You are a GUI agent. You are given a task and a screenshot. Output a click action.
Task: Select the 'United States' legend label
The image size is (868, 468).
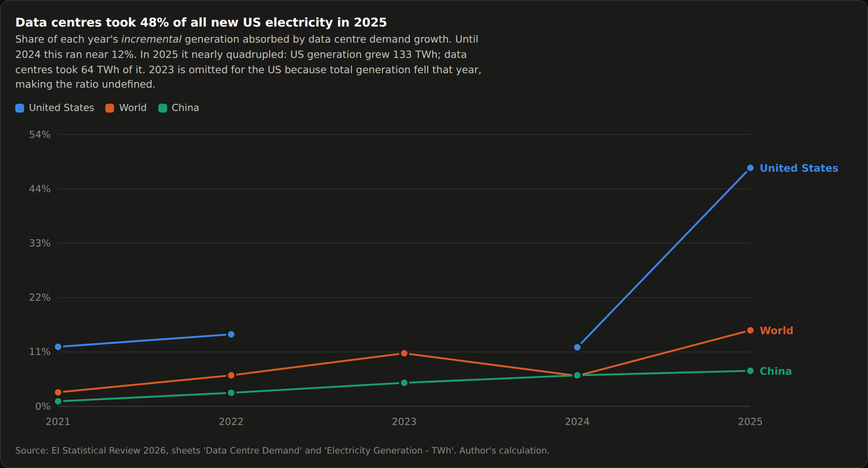click(x=61, y=108)
